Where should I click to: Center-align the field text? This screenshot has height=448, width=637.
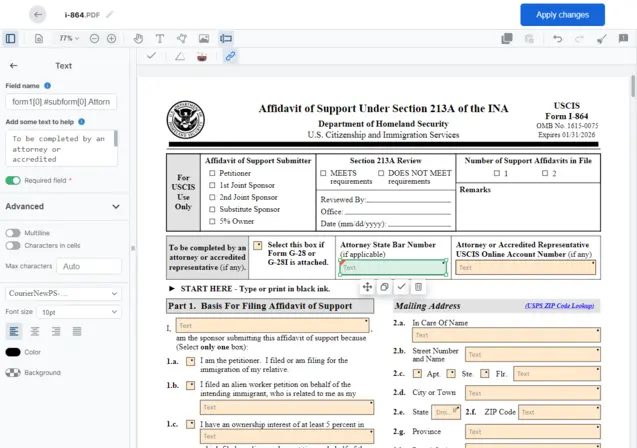[35, 331]
